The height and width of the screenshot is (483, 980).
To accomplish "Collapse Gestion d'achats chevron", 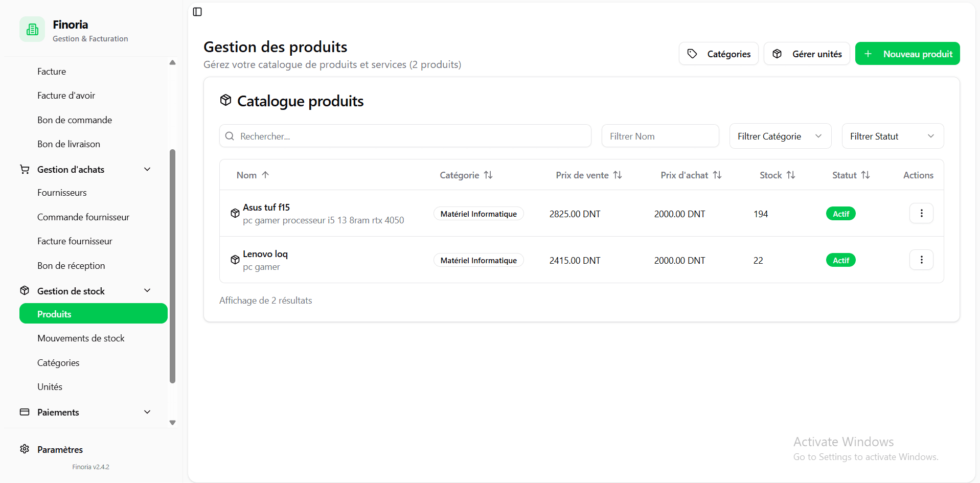I will tap(147, 169).
